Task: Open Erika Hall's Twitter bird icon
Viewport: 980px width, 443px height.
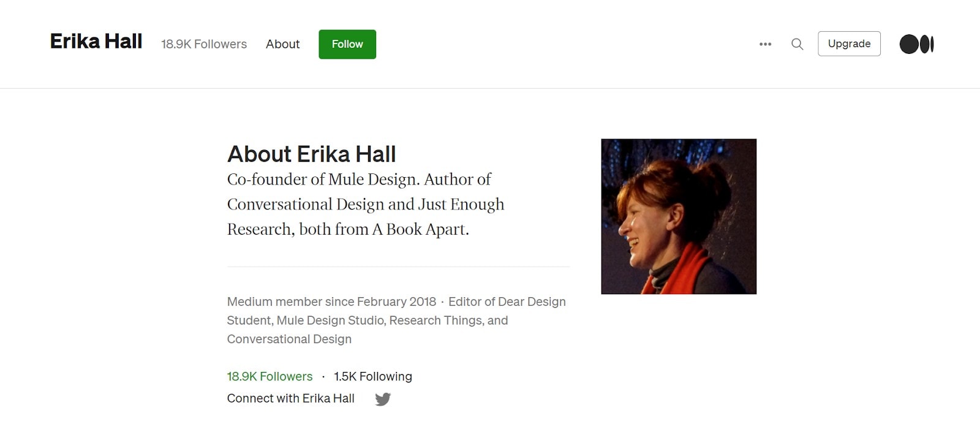Action: 383,399
